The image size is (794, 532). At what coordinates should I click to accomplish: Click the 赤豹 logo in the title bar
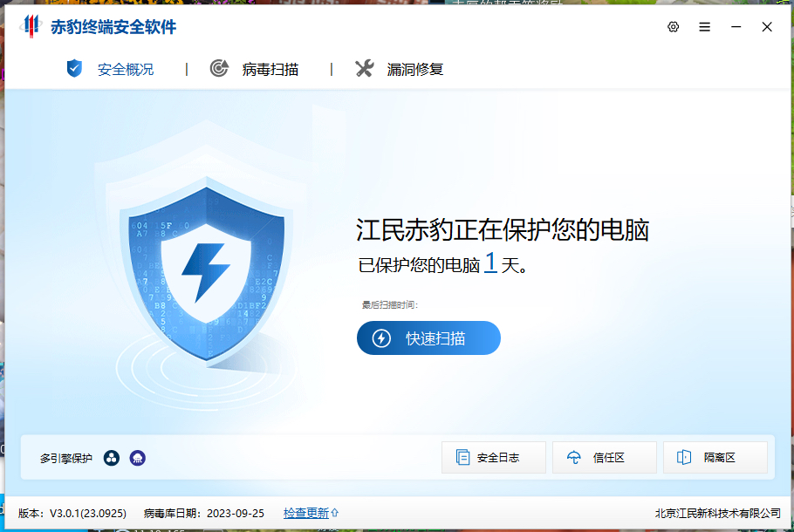pos(31,26)
